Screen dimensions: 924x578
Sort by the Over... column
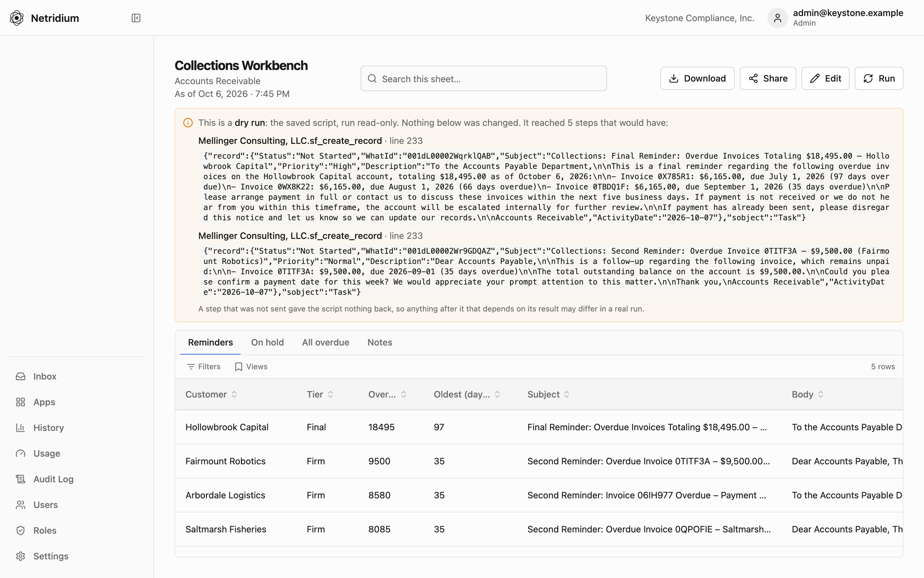(x=404, y=395)
